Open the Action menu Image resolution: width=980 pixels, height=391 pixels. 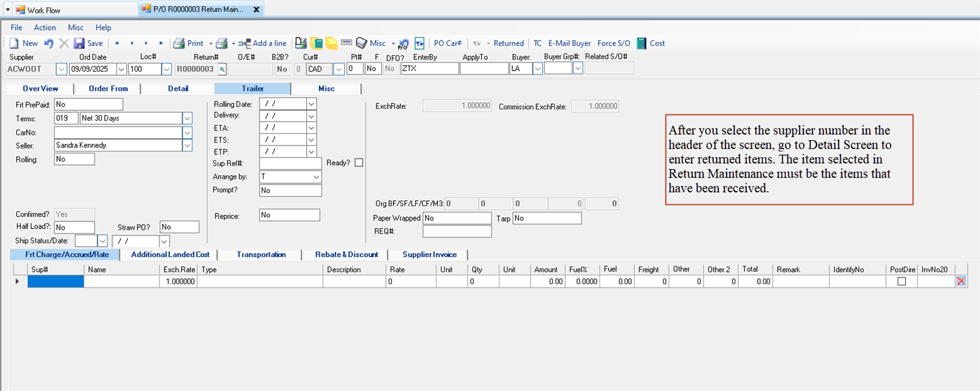(45, 28)
